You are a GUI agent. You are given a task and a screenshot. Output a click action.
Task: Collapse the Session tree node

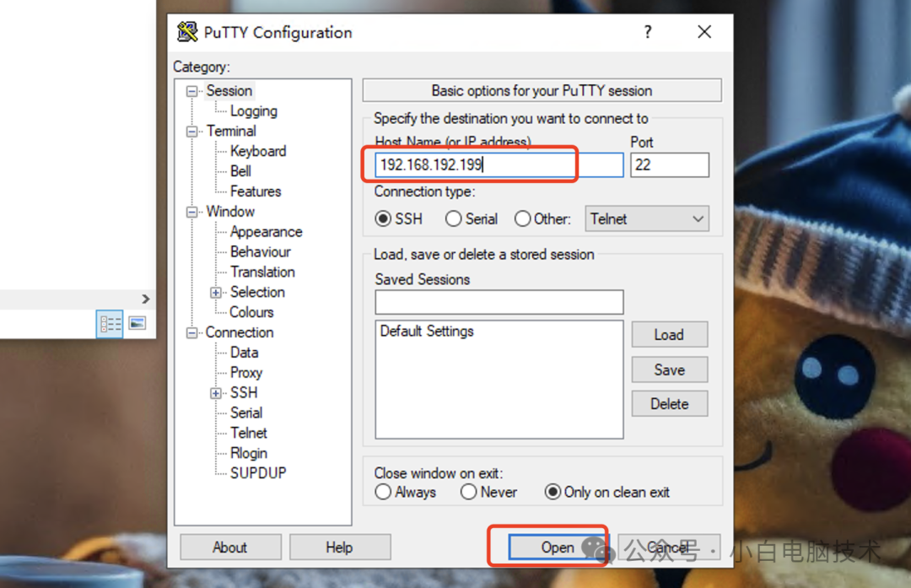(x=191, y=91)
